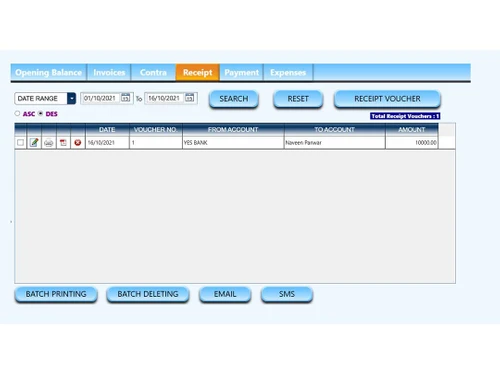
Task: Click voucher number cell 1
Action: point(156,143)
